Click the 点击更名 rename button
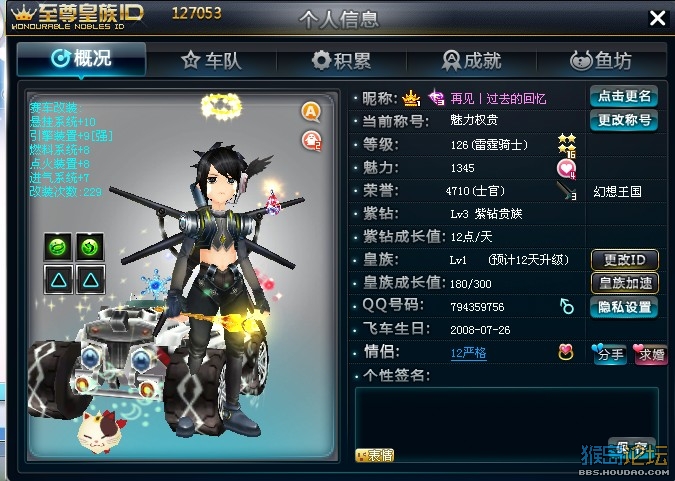Screen dimensions: 675x481 pos(624,96)
